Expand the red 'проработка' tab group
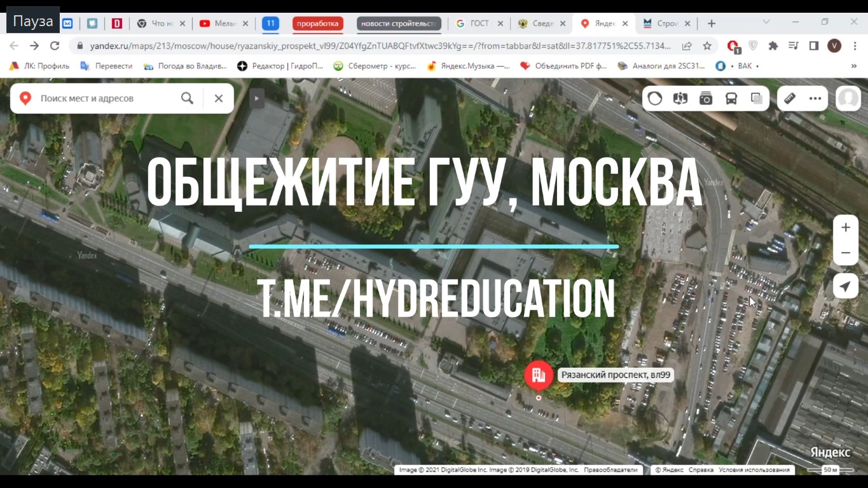 (318, 24)
